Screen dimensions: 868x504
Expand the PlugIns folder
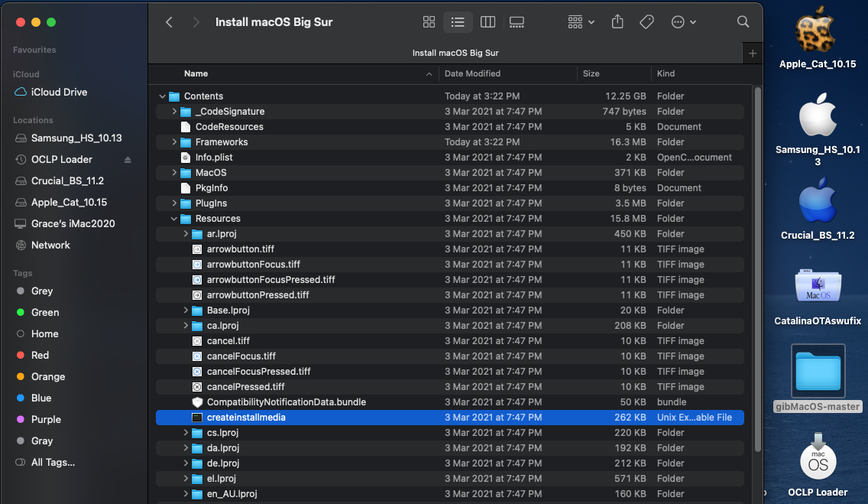click(x=173, y=203)
